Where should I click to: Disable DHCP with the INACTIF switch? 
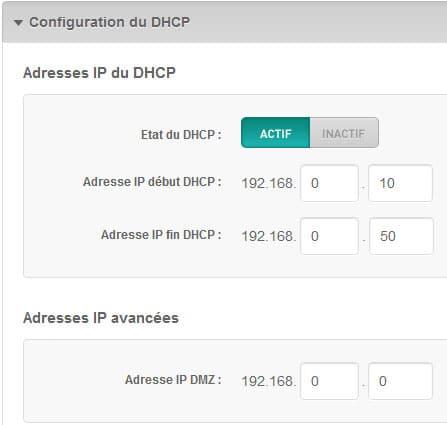(344, 133)
